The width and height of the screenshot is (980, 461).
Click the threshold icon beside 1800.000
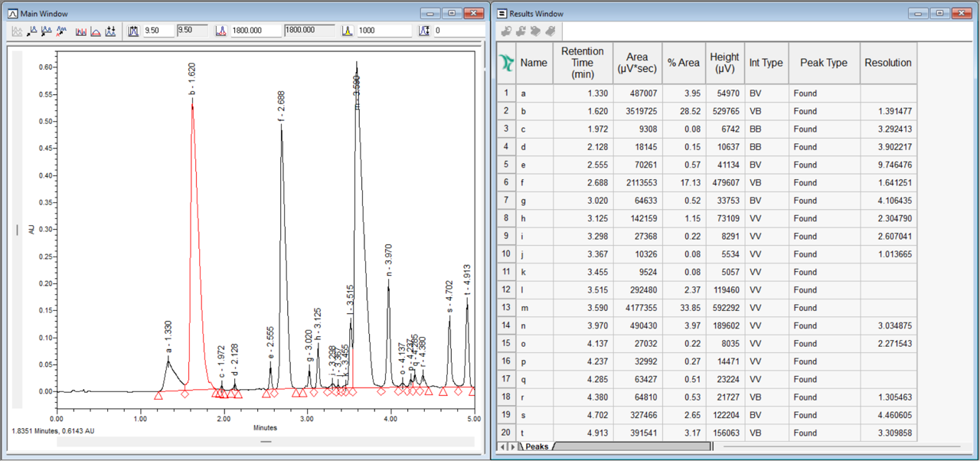[220, 31]
